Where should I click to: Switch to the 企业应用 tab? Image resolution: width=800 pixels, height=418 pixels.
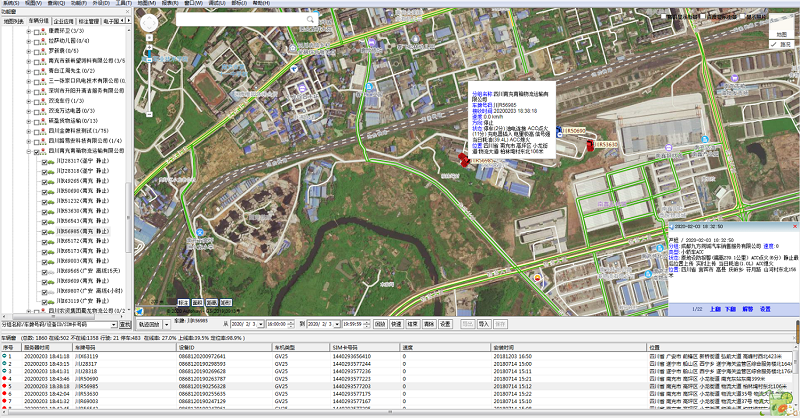[x=65, y=19]
